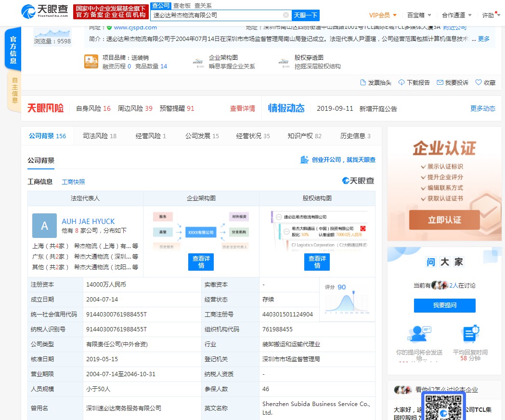
Task: Click the 送装销 project brand icon
Action: pos(91,62)
